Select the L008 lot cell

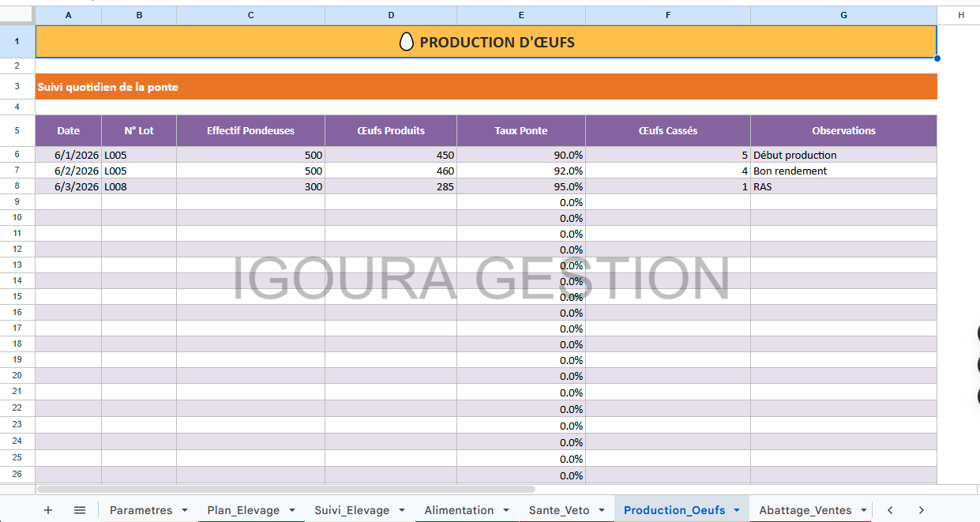tap(139, 186)
